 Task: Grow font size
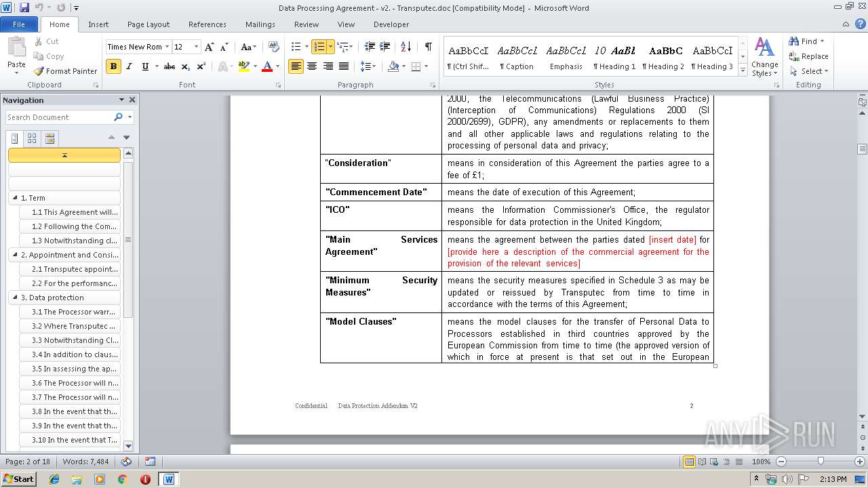(210, 47)
